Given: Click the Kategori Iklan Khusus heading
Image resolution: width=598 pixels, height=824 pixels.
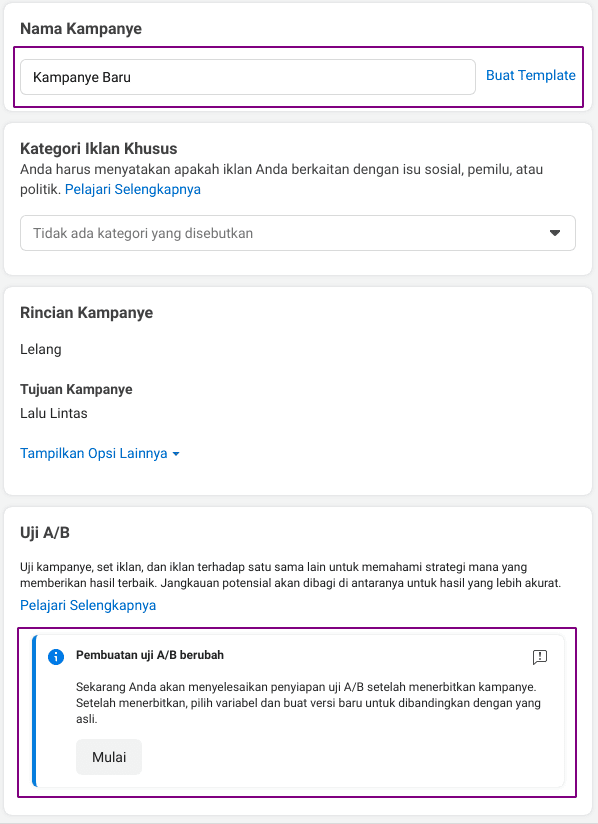Looking at the screenshot, I should pyautogui.click(x=99, y=149).
